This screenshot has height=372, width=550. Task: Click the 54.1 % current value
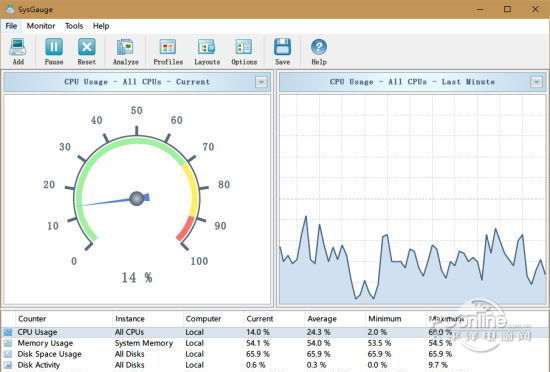pos(258,343)
